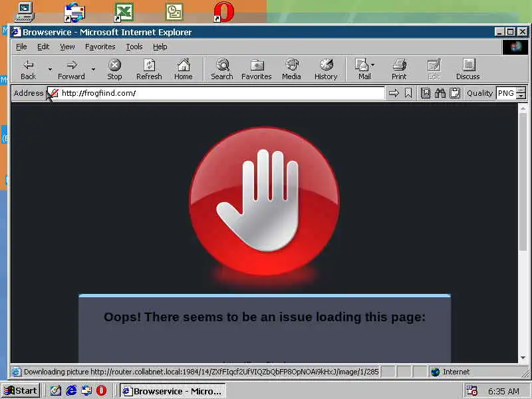
Task: Decrease Quality with the spinner down arrow
Action: 521,96
